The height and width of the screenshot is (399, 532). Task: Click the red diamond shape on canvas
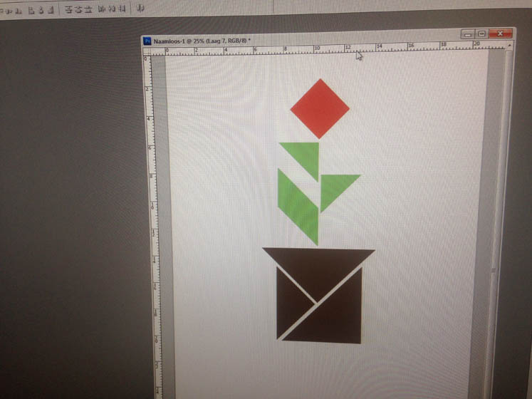coord(320,108)
